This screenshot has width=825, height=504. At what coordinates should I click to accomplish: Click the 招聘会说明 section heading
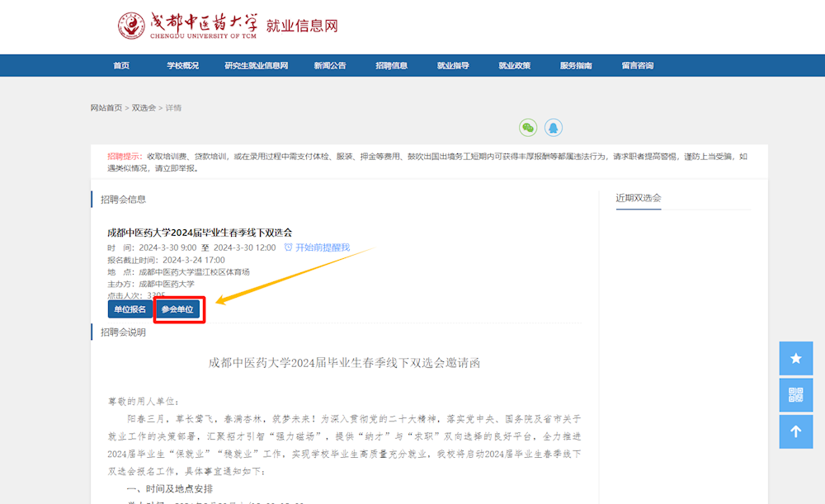[x=123, y=332]
